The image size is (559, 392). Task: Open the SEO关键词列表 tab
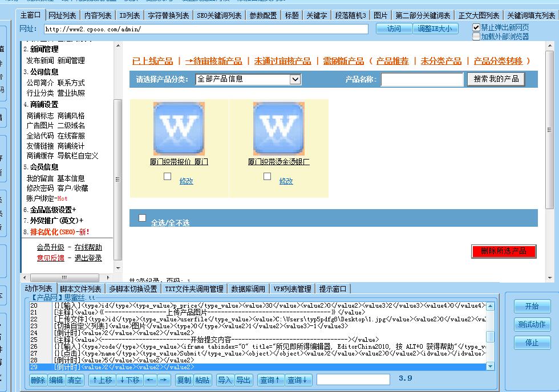[219, 15]
